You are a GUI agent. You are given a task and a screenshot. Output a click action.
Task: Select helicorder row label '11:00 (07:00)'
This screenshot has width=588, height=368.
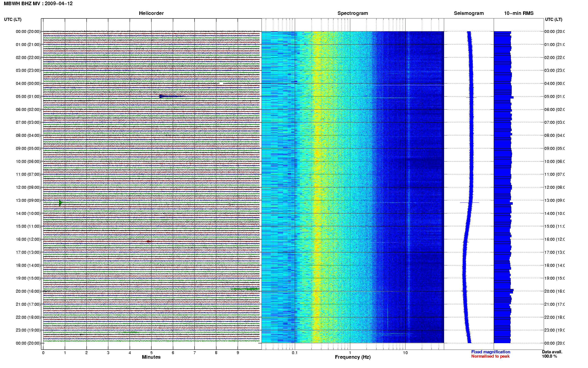click(28, 174)
